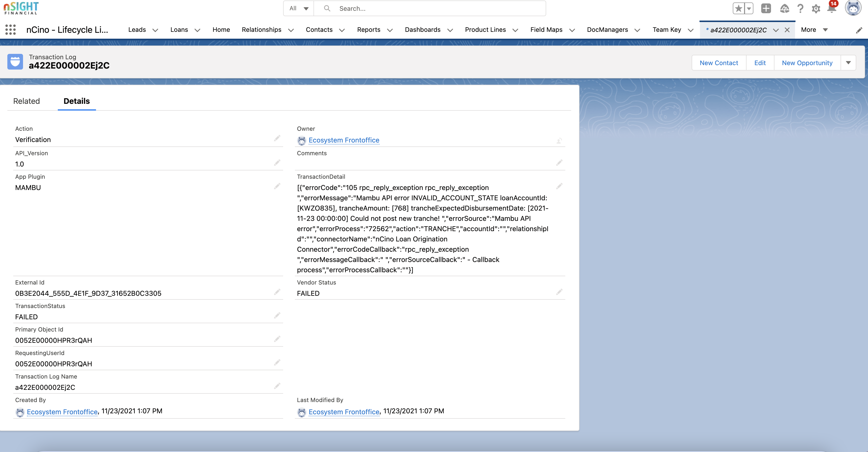The image size is (868, 452).
Task: Open extra record actions dropdown beside New Opportunity
Action: 848,62
